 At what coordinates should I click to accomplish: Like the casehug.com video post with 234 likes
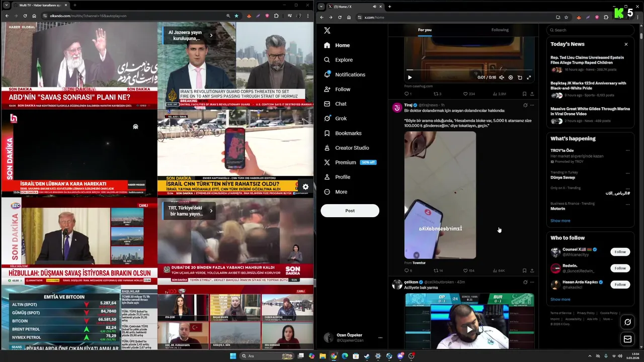468,94
